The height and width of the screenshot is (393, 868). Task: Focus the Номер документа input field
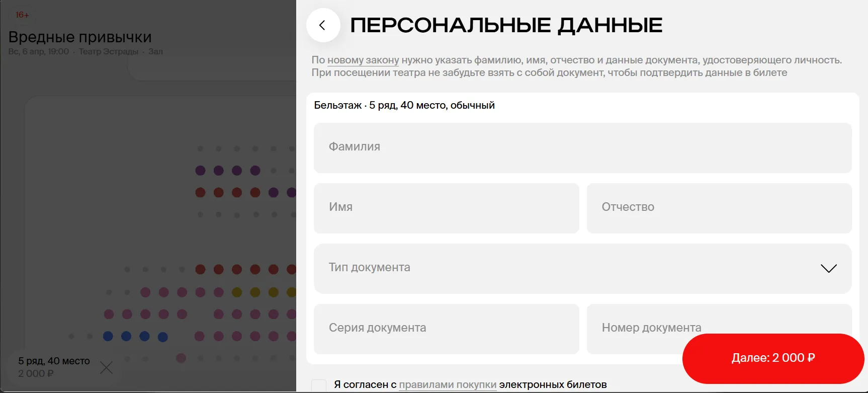click(719, 329)
